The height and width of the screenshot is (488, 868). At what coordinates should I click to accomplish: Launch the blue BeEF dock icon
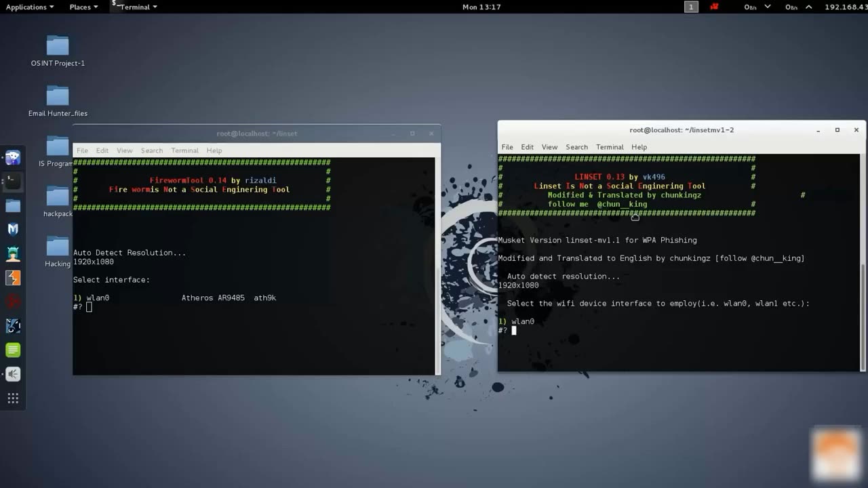click(13, 326)
